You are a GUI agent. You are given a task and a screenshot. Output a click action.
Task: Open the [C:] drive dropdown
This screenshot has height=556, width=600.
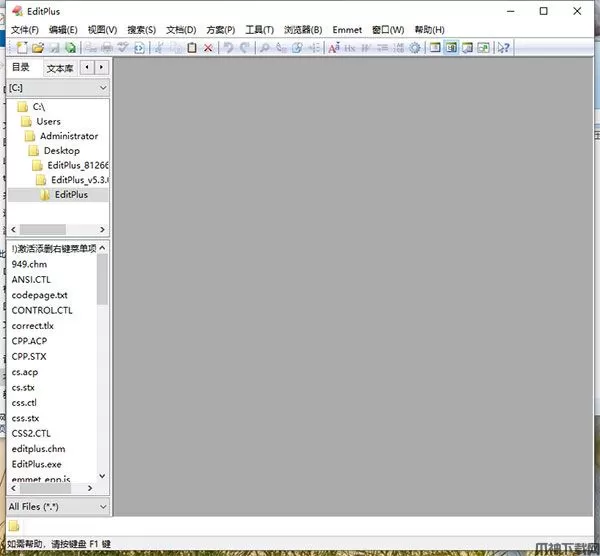(x=58, y=88)
